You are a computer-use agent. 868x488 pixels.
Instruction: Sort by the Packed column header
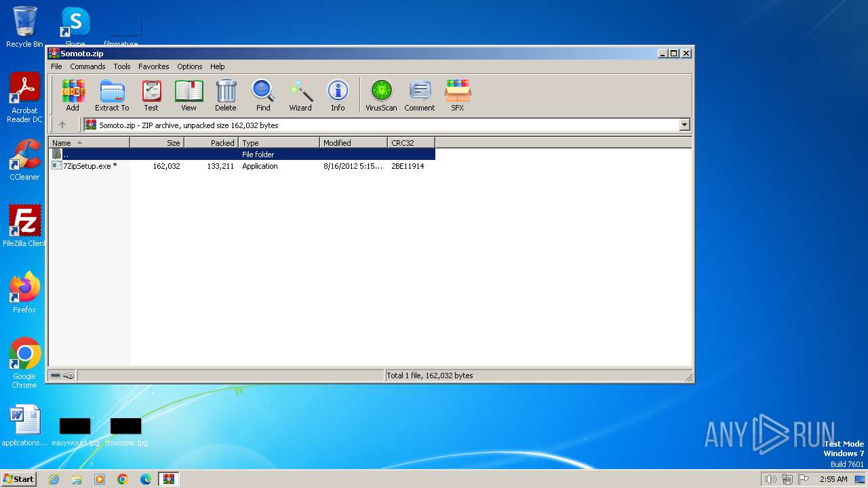click(211, 142)
